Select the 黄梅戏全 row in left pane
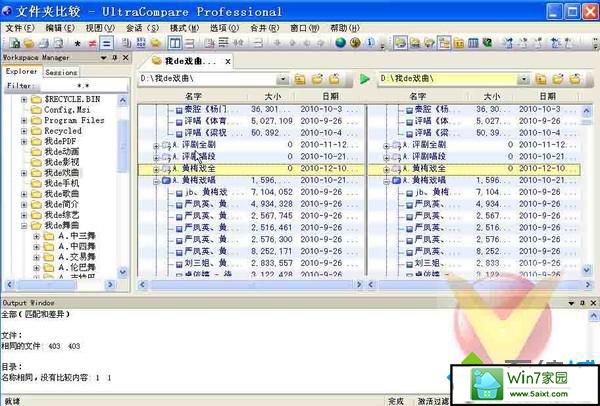Viewport: 600px width, 406px height. point(251,169)
